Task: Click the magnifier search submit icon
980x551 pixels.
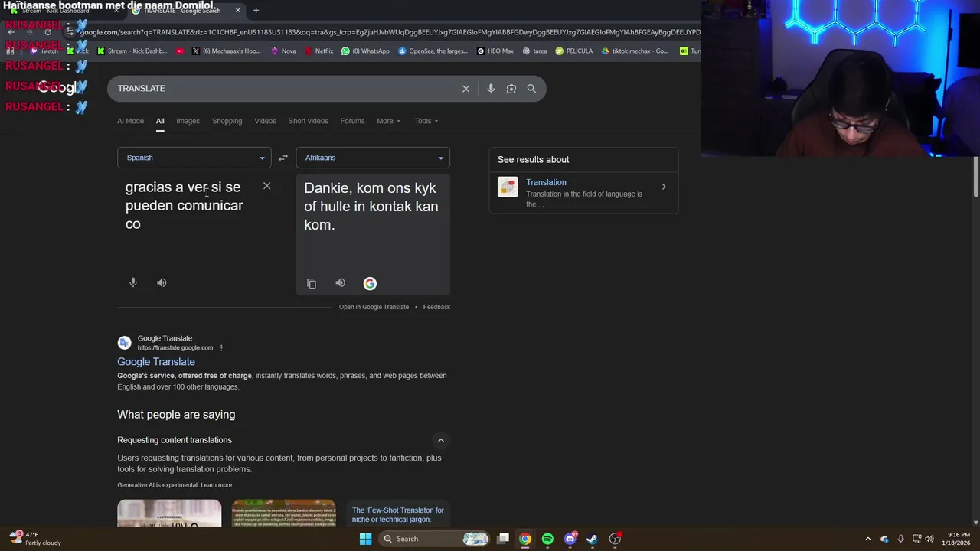Action: click(531, 89)
